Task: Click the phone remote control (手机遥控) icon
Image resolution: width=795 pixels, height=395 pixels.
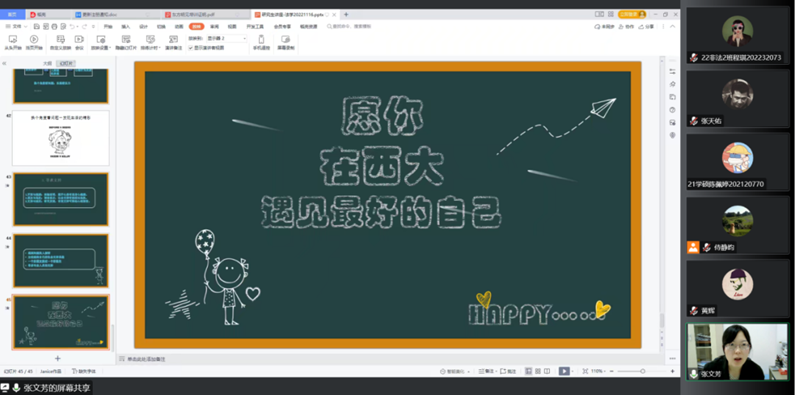Action: 261,43
